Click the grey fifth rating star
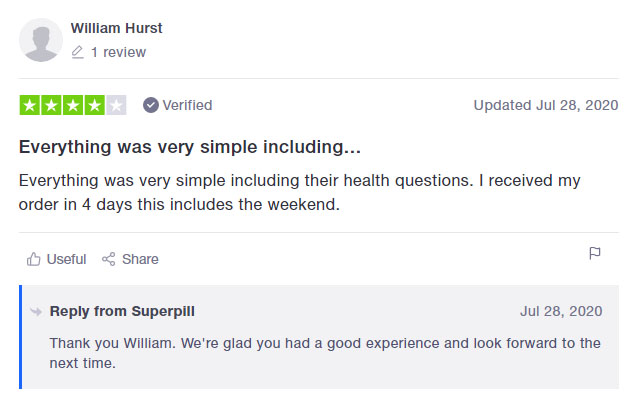Image resolution: width=638 pixels, height=401 pixels. coord(117,105)
